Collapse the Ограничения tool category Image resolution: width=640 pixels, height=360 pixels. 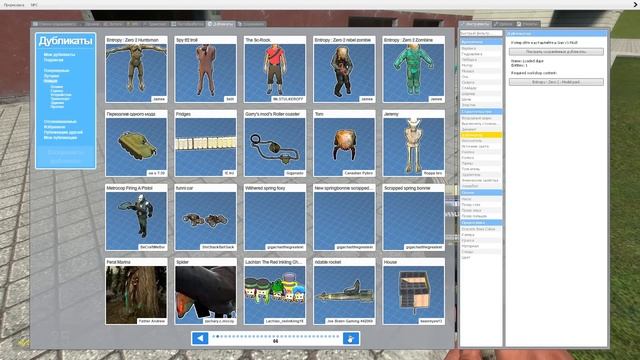(481, 42)
